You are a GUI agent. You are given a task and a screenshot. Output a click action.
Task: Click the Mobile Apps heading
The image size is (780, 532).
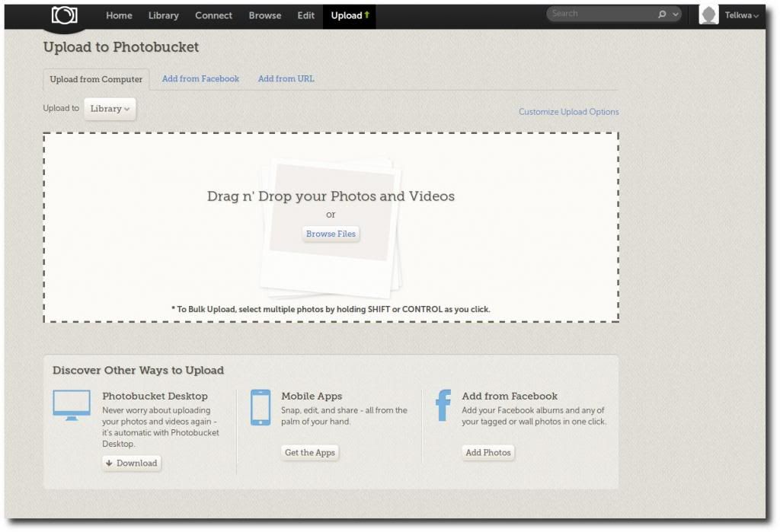pyautogui.click(x=312, y=397)
